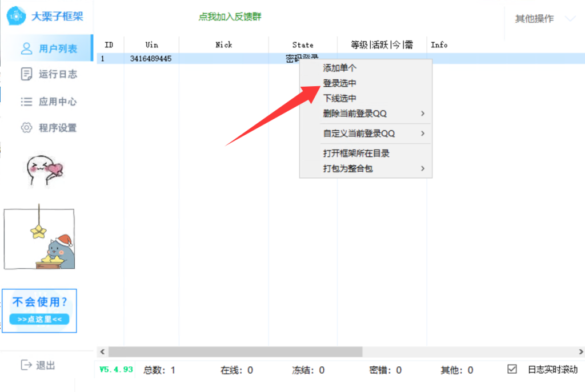Click the horizontal scrollbar thumb

(235, 352)
